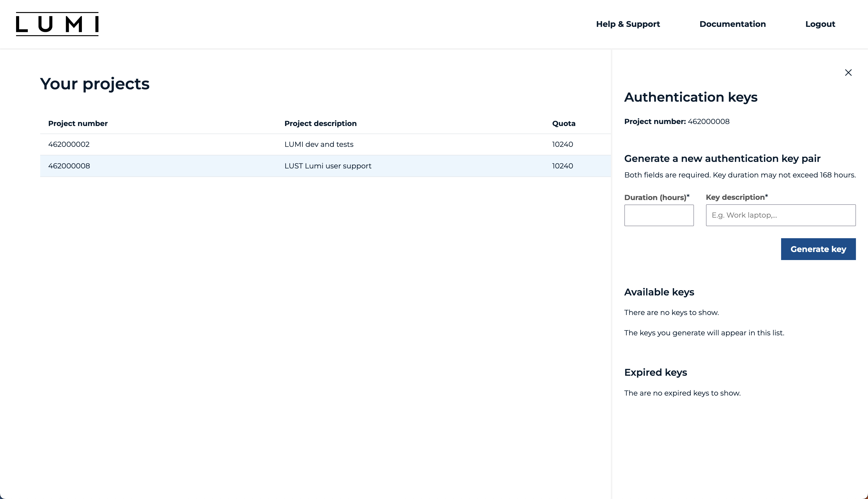Screen dimensions: 868x499
Task: Click the Duration hours input field
Action: coord(659,215)
